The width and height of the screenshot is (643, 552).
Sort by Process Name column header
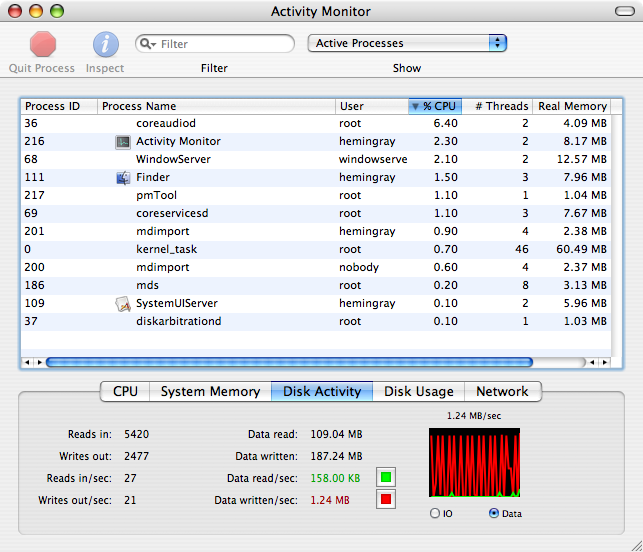coord(217,106)
